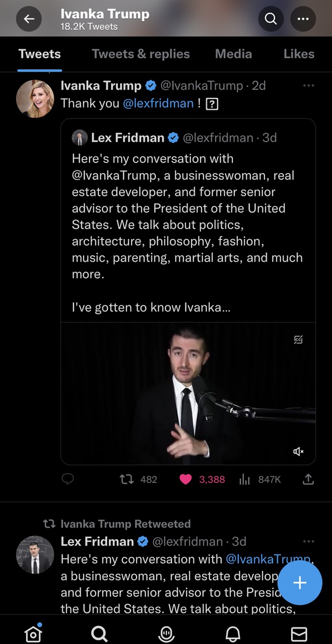Viewport: 332px width, 644px height.
Task: Compose a new tweet with plus button
Action: point(299,583)
